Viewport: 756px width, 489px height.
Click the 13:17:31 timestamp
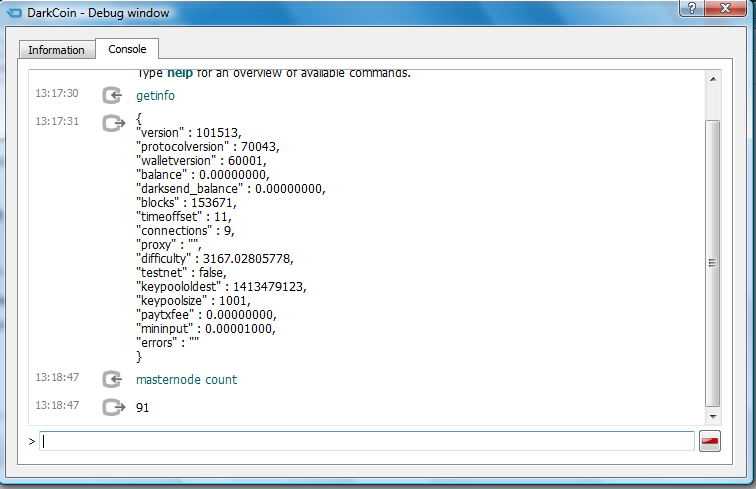coord(57,121)
